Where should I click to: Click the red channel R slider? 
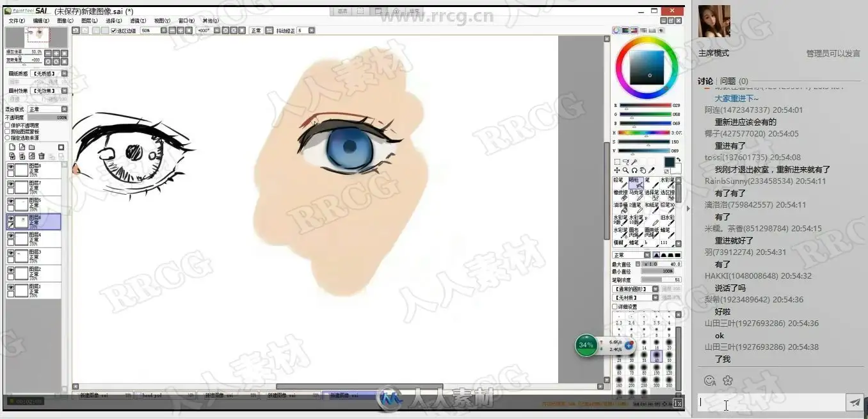[x=645, y=105]
